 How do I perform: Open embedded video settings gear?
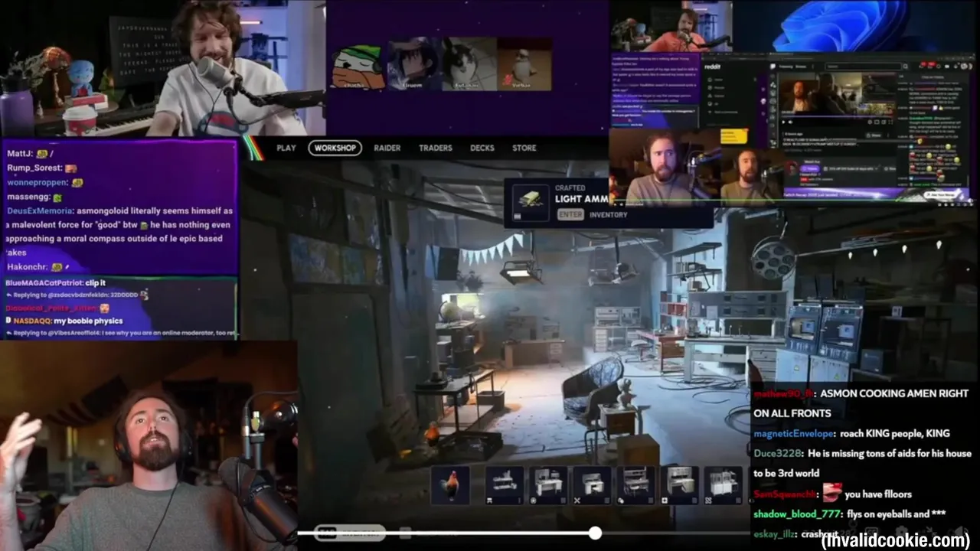pos(870,122)
